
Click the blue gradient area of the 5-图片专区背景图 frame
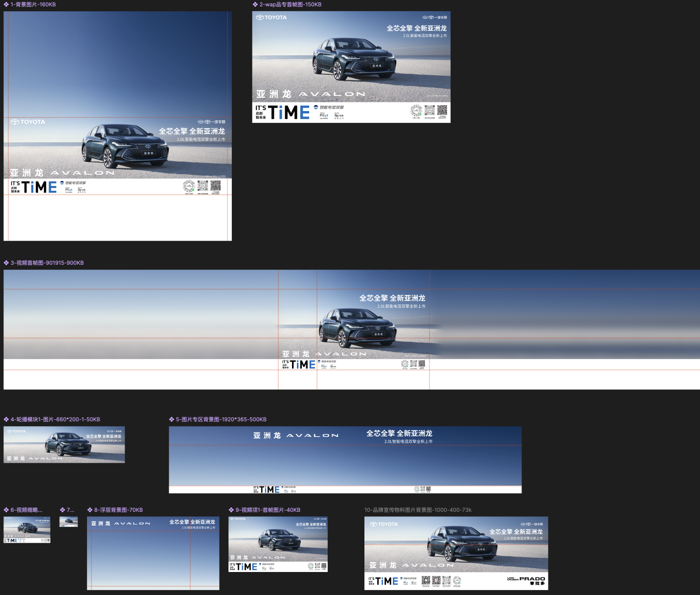[345, 465]
